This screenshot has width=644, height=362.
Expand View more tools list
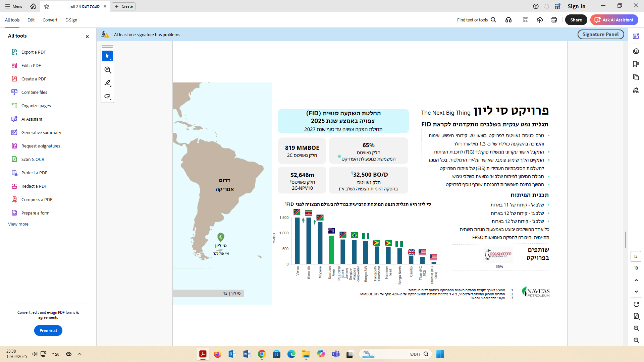(18, 224)
